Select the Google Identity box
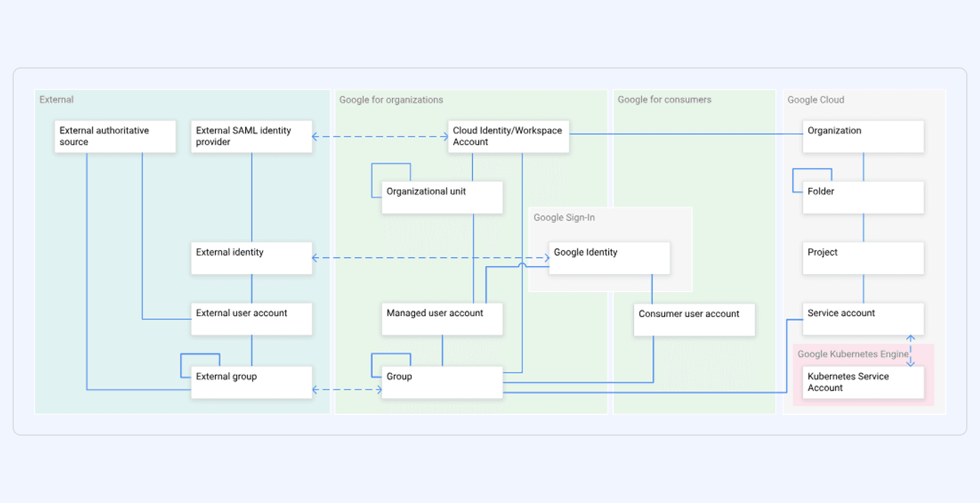The width and height of the screenshot is (980, 503). pos(608,258)
